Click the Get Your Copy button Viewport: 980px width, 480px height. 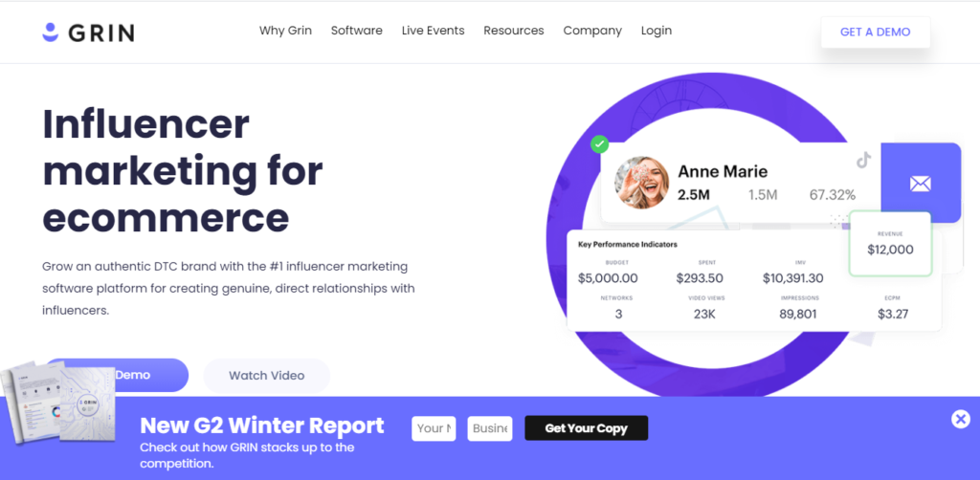pyautogui.click(x=586, y=428)
